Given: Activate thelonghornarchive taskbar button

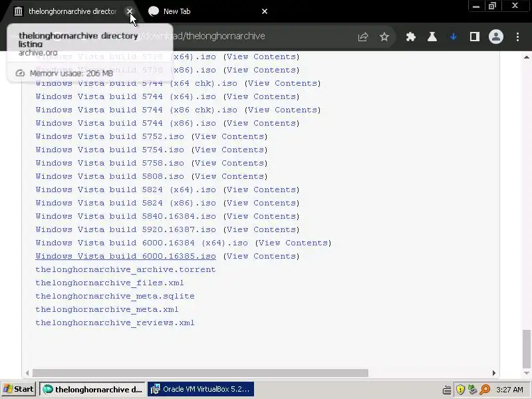Looking at the screenshot, I should [92, 389].
